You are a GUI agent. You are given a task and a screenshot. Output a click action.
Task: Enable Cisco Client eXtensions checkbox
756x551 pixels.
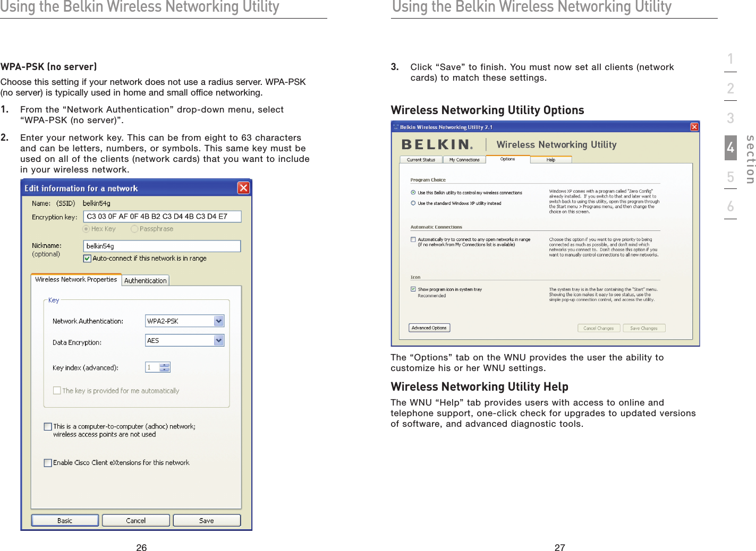pos(48,462)
